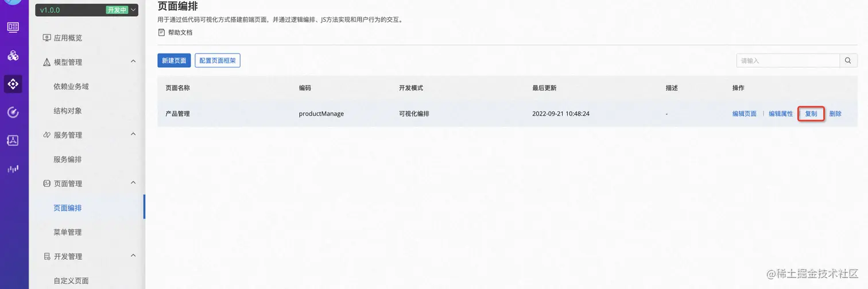Click the timestamp 2022-09-21 10:48:24
Image resolution: width=868 pixels, height=289 pixels.
click(561, 114)
